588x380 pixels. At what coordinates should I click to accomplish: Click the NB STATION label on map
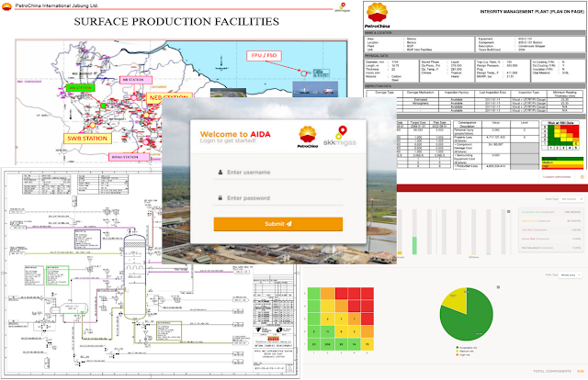point(136,80)
